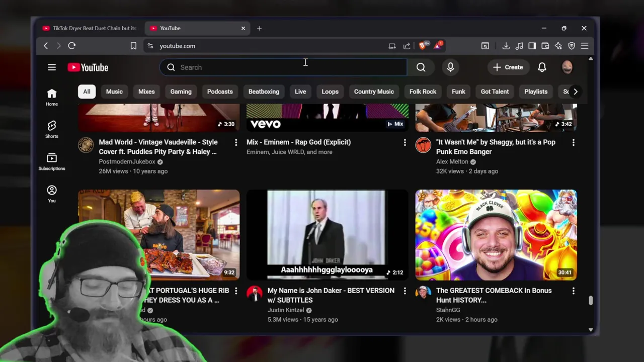Open the downloads toolbar icon
This screenshot has width=644, height=362.
[x=506, y=46]
